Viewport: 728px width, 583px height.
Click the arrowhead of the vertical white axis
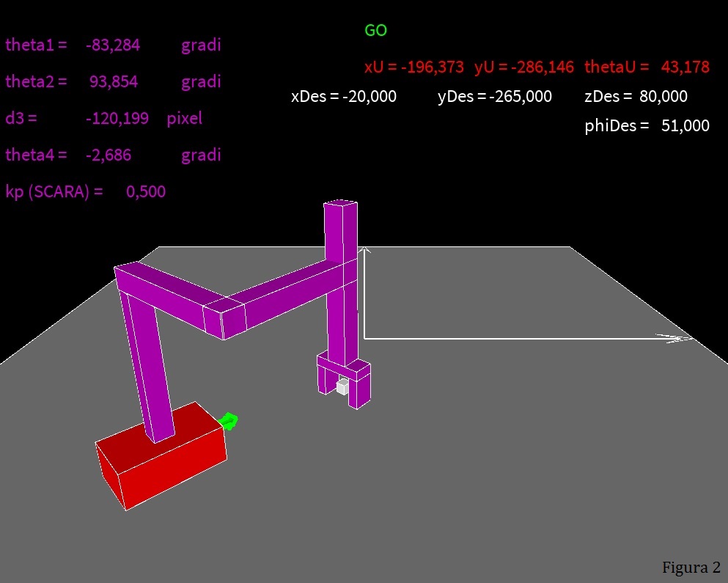[364, 252]
